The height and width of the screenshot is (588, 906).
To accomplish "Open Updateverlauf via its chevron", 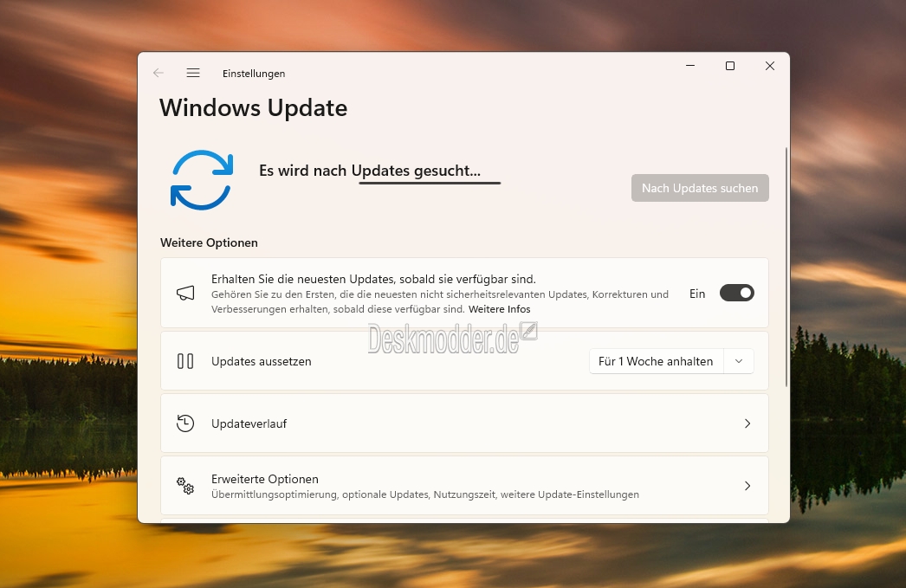I will [747, 423].
